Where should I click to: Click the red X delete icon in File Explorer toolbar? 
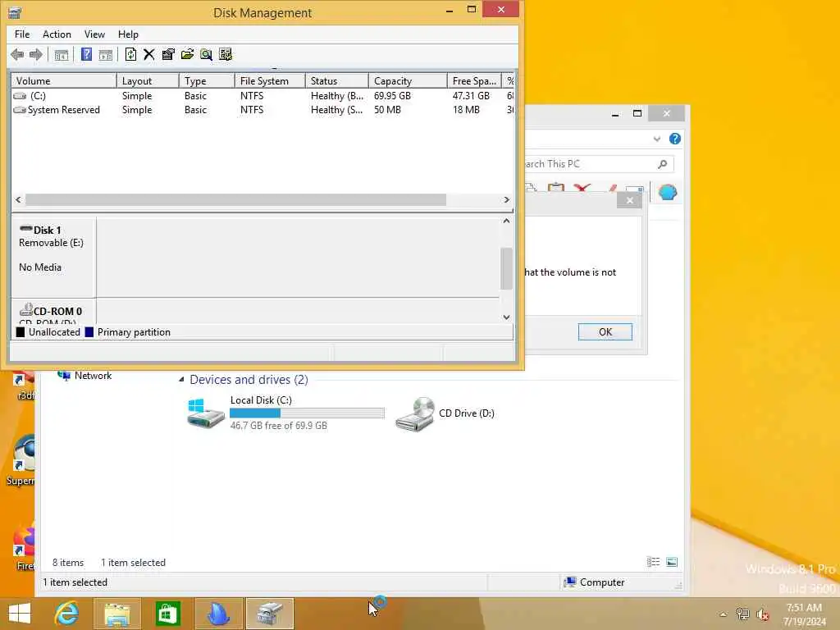(582, 188)
